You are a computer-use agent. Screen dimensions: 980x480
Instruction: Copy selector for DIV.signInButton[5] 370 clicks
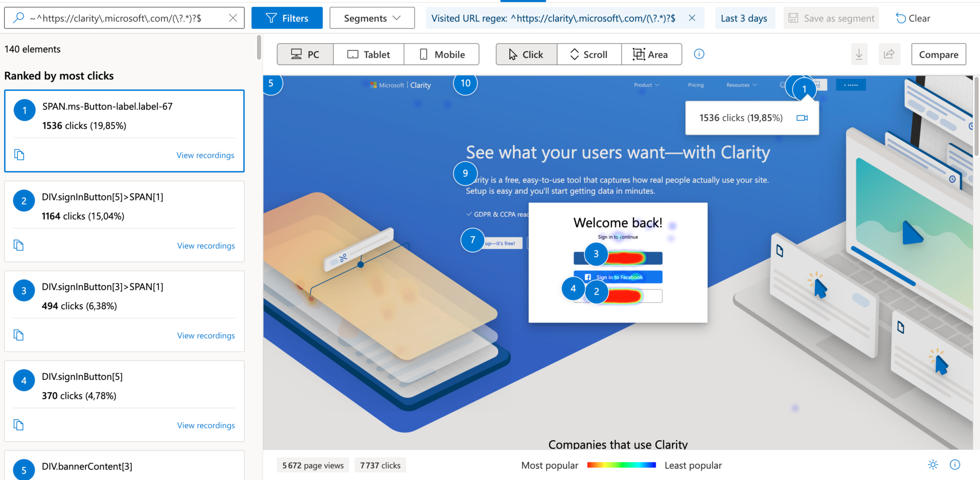19,424
